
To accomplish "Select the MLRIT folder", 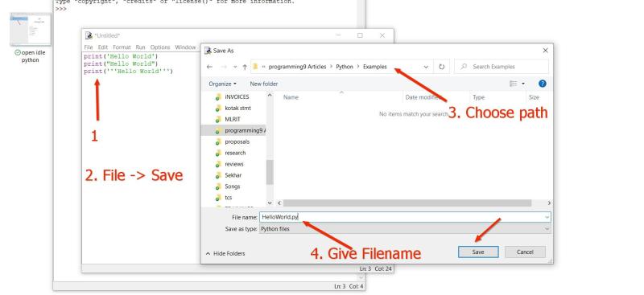I will 233,119.
